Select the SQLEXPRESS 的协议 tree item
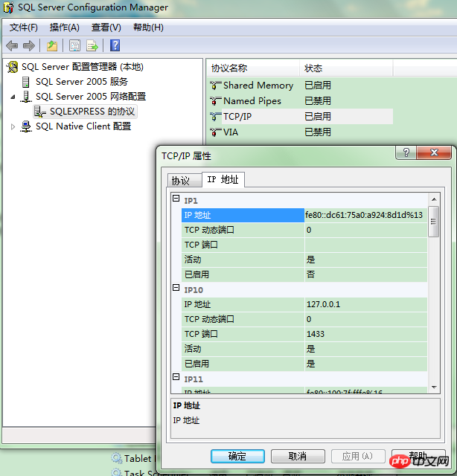Image resolution: width=457 pixels, height=476 pixels. coord(92,112)
